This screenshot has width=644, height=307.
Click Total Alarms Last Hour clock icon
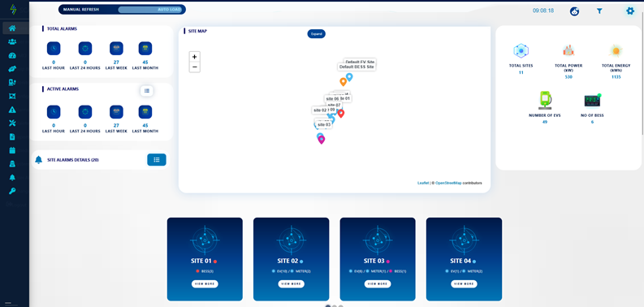54,49
